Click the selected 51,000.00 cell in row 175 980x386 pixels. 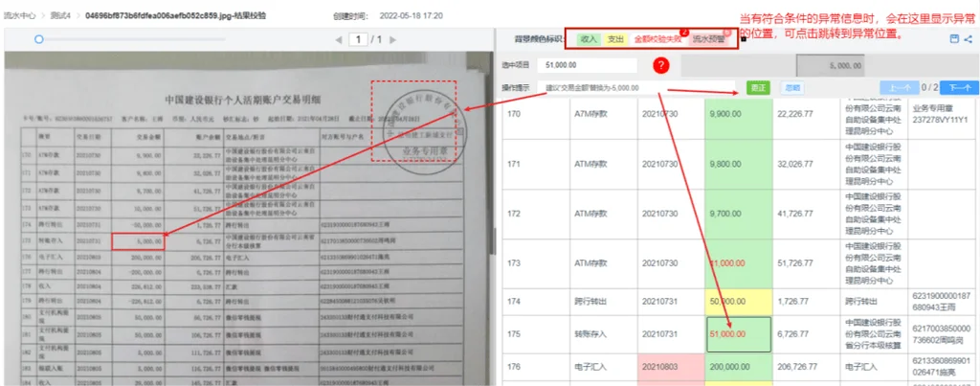pos(738,334)
